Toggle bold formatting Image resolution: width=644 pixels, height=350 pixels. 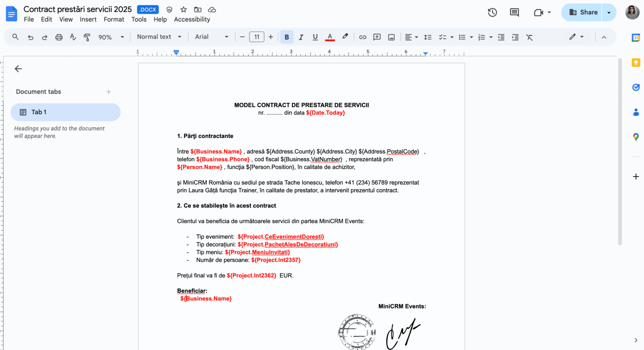[287, 37]
